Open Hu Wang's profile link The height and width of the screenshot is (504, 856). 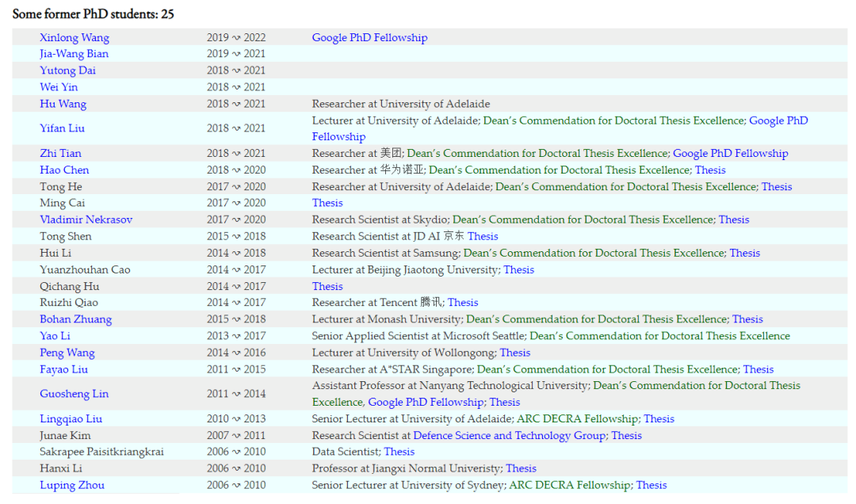pos(63,104)
